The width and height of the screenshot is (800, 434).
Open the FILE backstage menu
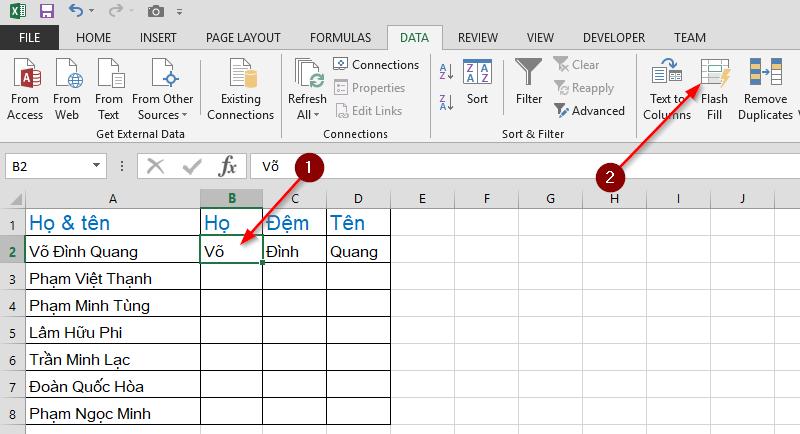point(29,38)
